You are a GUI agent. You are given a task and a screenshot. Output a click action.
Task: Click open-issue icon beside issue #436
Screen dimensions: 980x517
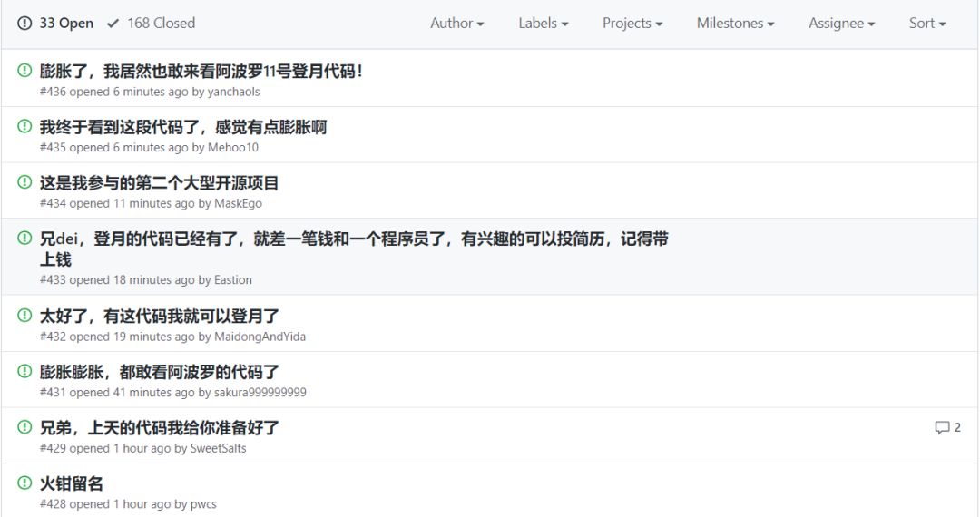[24, 71]
